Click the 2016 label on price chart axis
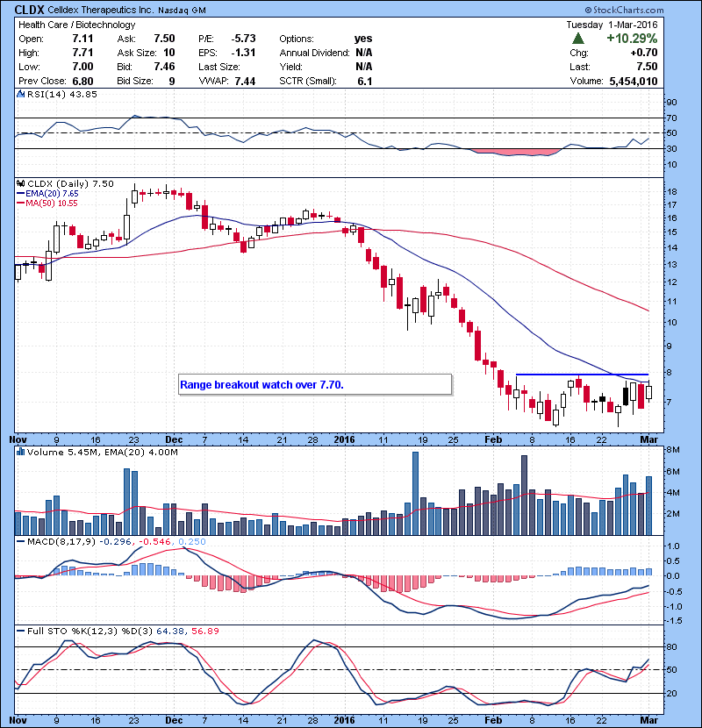This screenshot has width=702, height=728. point(344,439)
